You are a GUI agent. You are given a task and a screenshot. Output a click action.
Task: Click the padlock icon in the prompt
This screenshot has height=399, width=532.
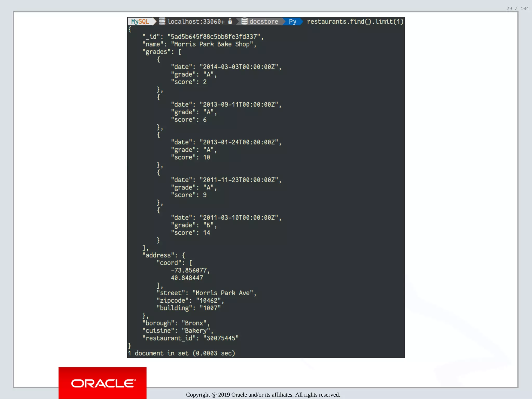[230, 21]
